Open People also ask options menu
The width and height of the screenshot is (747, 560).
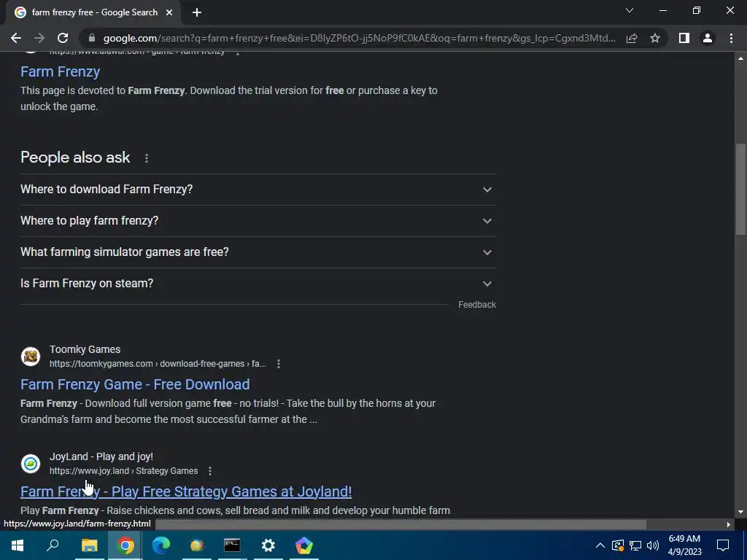click(146, 158)
